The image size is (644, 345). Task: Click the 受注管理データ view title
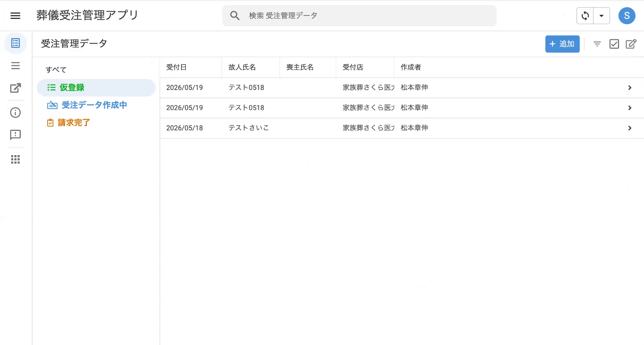(74, 44)
